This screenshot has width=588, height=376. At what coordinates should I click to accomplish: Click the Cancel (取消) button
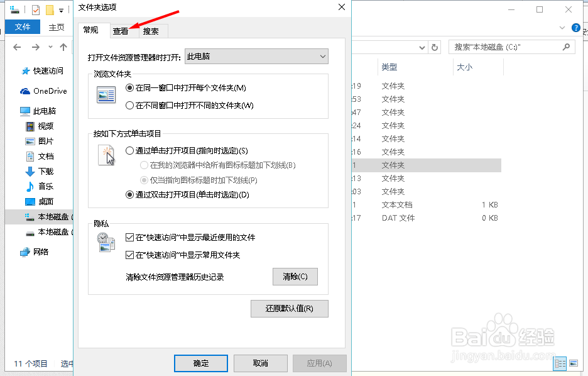click(x=261, y=363)
